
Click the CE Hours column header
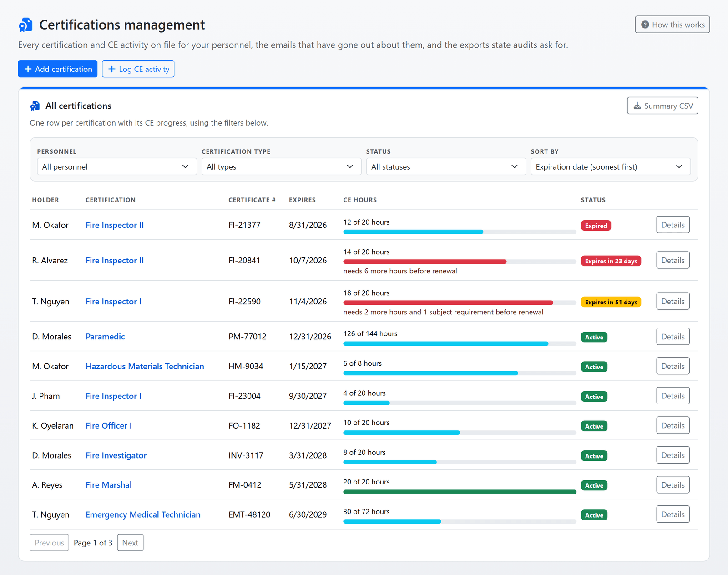[360, 200]
